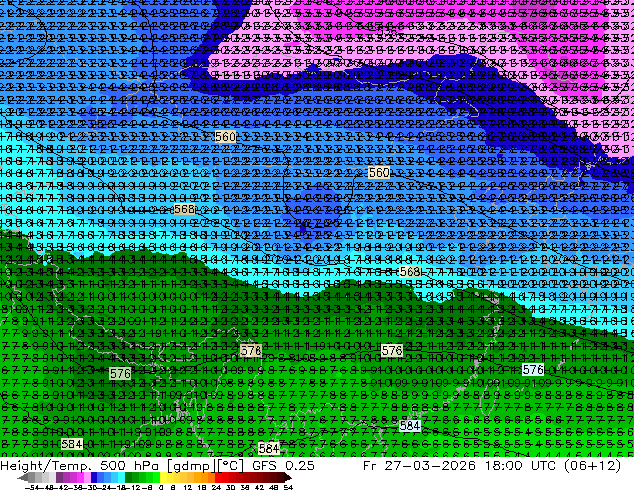Click the '-54' value at the scale start
Image resolution: width=634 pixels, height=490 pixels.
[x=32, y=488]
